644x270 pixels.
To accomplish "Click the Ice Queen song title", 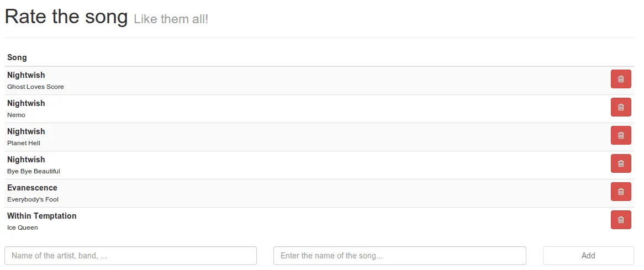I will [23, 227].
